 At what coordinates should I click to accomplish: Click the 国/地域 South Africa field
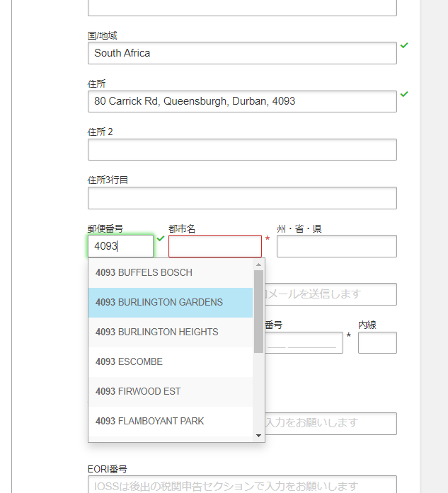(242, 53)
